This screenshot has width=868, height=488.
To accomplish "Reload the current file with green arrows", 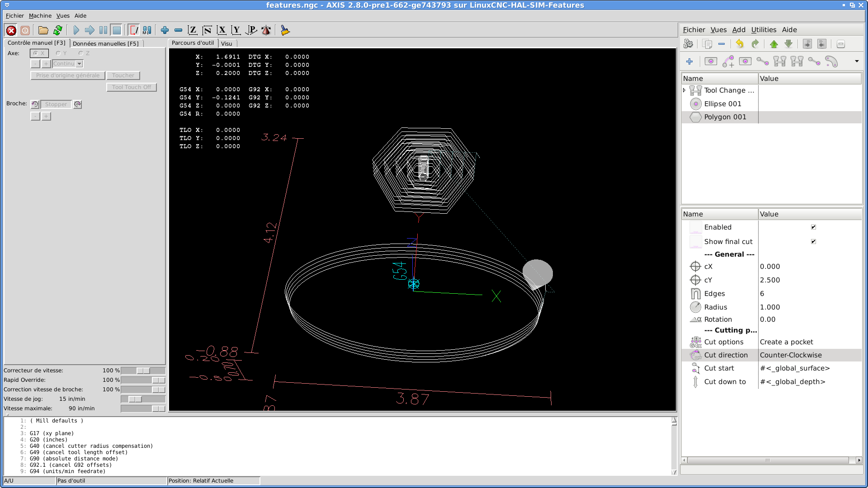I will [57, 30].
